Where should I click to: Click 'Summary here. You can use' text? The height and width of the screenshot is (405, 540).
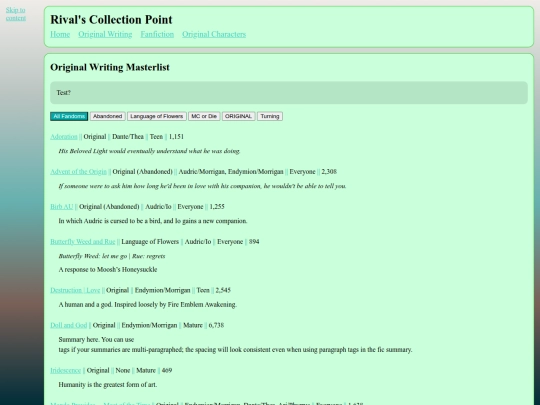[x=96, y=340]
